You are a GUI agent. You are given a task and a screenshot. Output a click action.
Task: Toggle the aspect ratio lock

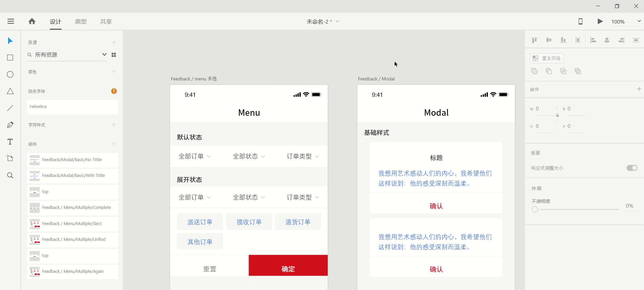point(558,115)
